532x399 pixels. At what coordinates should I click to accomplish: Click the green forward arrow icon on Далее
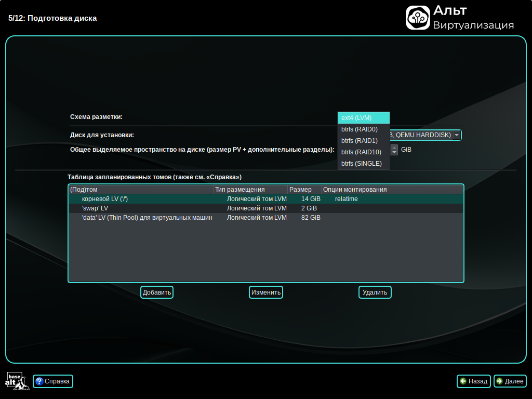(x=500, y=381)
